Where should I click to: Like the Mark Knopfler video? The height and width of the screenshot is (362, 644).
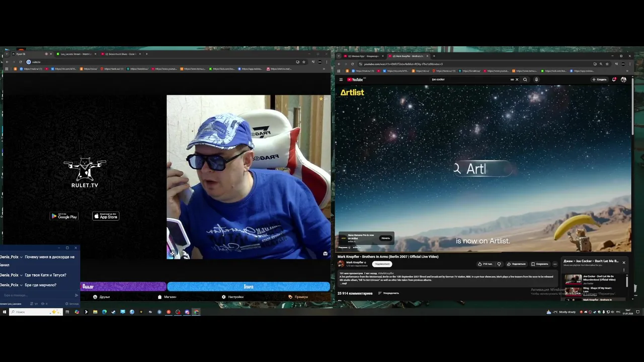[x=486, y=264]
